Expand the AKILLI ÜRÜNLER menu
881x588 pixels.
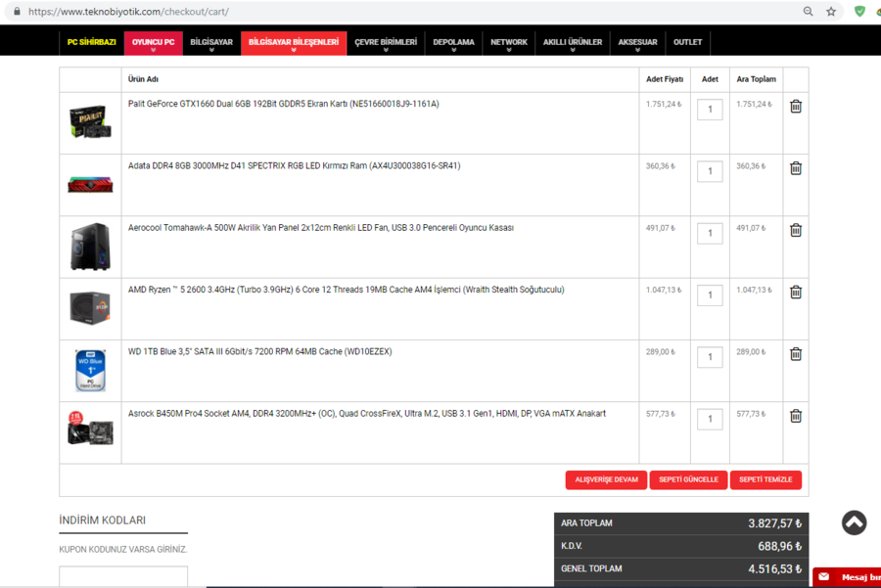572,43
